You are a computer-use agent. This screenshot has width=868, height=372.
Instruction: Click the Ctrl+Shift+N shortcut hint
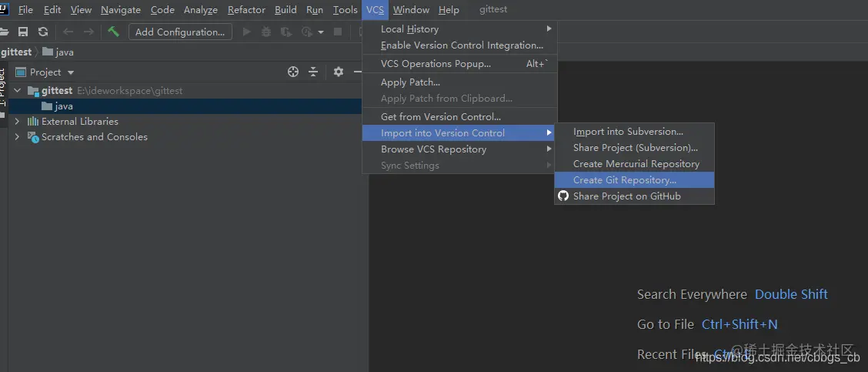coord(739,324)
